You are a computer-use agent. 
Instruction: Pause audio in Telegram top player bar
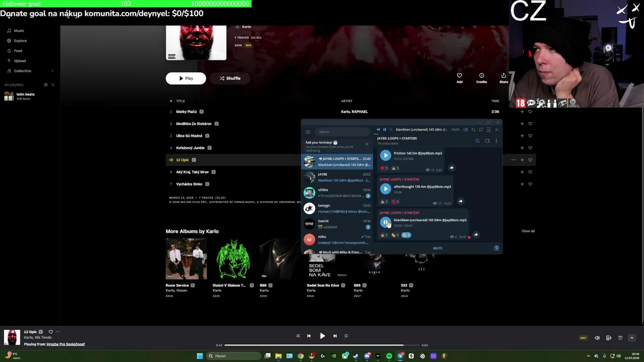[x=384, y=130]
